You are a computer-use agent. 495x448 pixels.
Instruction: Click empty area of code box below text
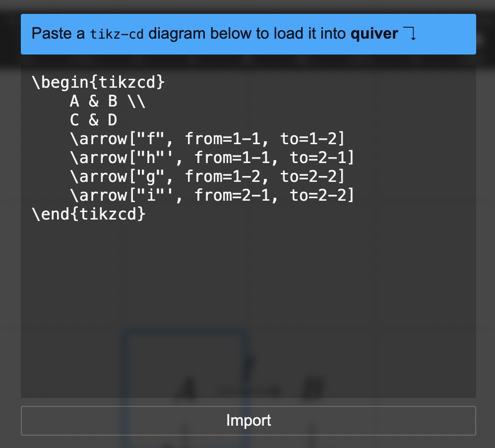point(248,300)
